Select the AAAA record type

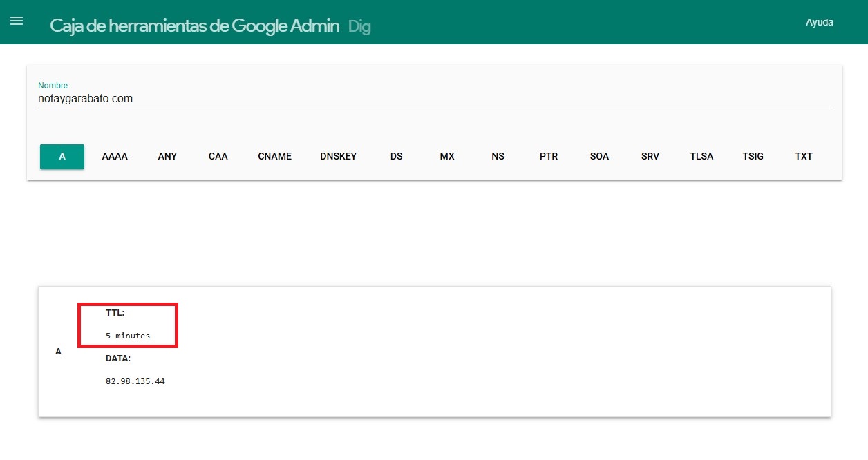tap(115, 156)
